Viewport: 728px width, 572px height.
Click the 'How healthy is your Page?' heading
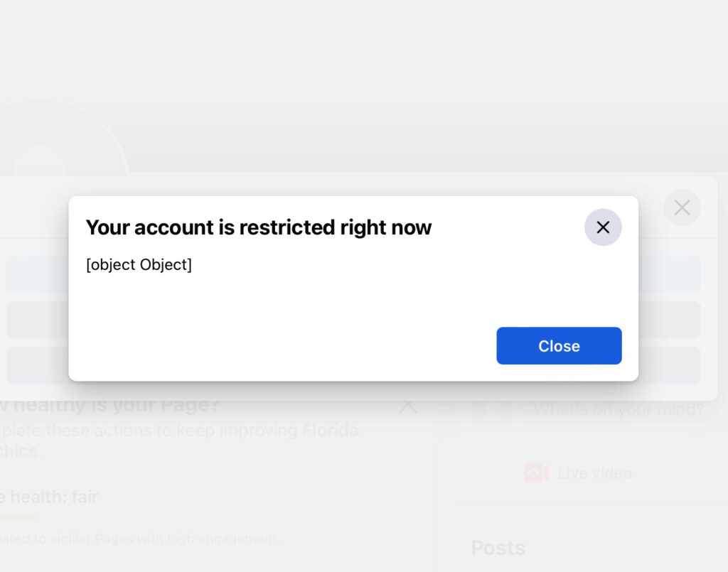pos(109,406)
